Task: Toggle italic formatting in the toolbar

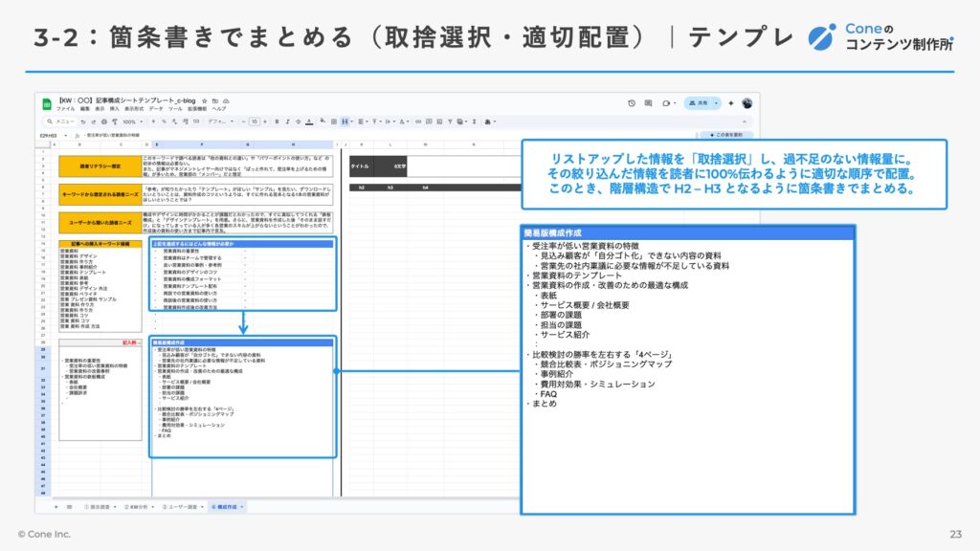Action: click(x=287, y=121)
